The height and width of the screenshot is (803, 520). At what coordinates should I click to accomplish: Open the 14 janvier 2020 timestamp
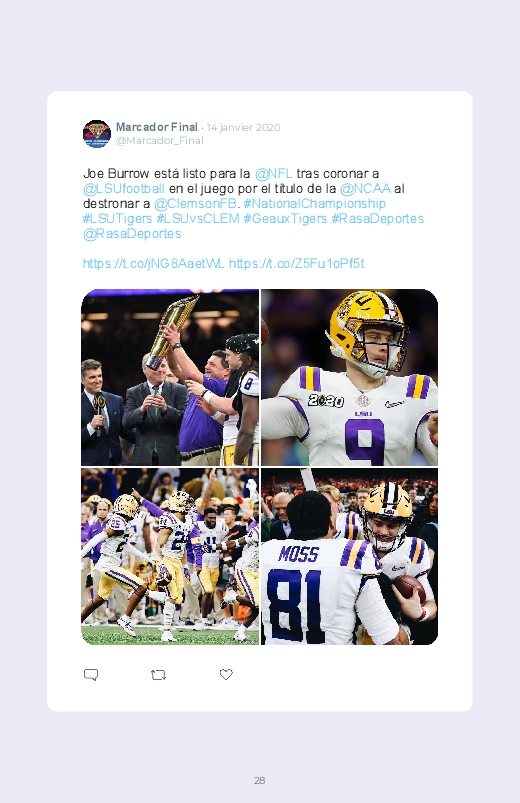click(243, 127)
